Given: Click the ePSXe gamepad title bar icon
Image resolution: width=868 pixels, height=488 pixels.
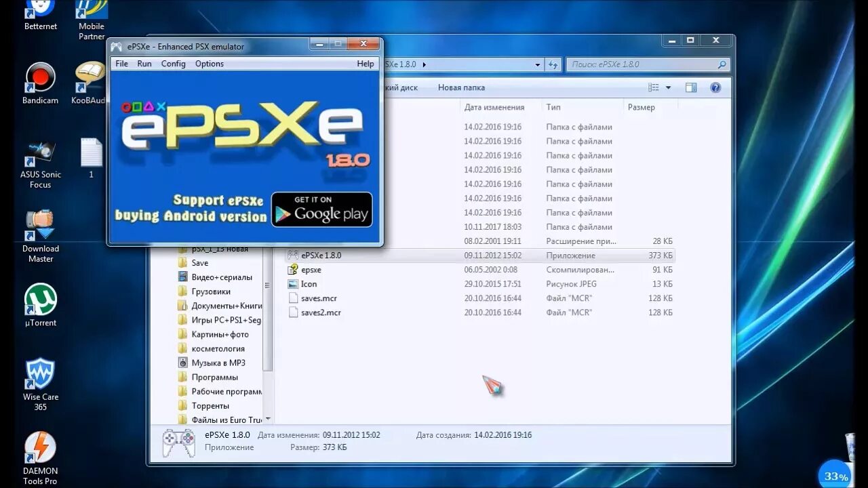Looking at the screenshot, I should [117, 47].
